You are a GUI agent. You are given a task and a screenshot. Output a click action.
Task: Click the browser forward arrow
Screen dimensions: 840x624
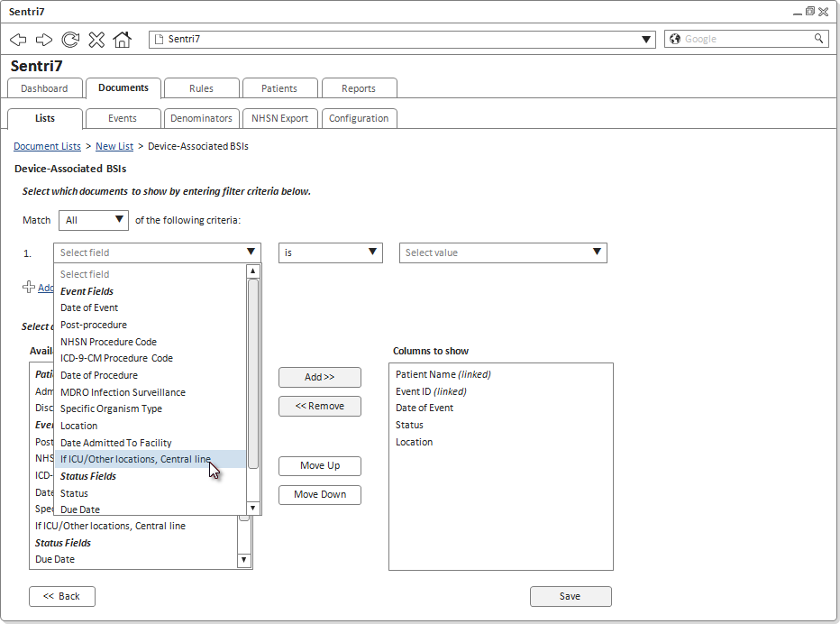[44, 39]
